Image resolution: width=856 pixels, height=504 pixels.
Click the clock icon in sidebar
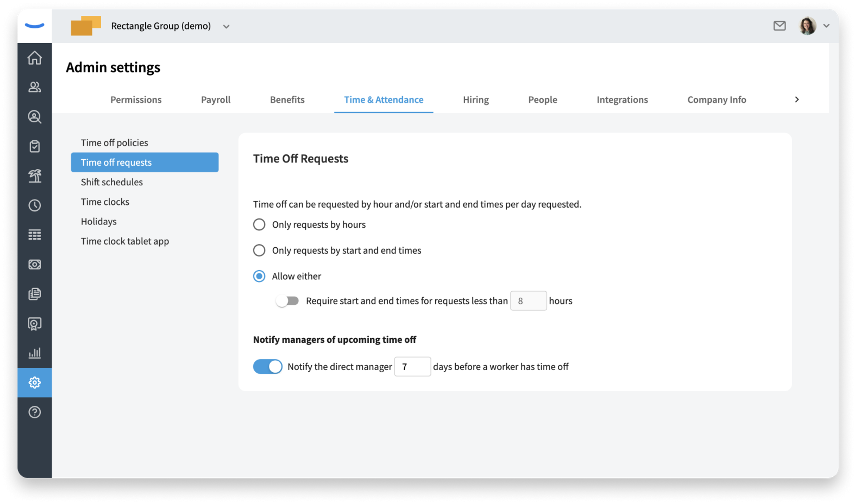point(34,206)
